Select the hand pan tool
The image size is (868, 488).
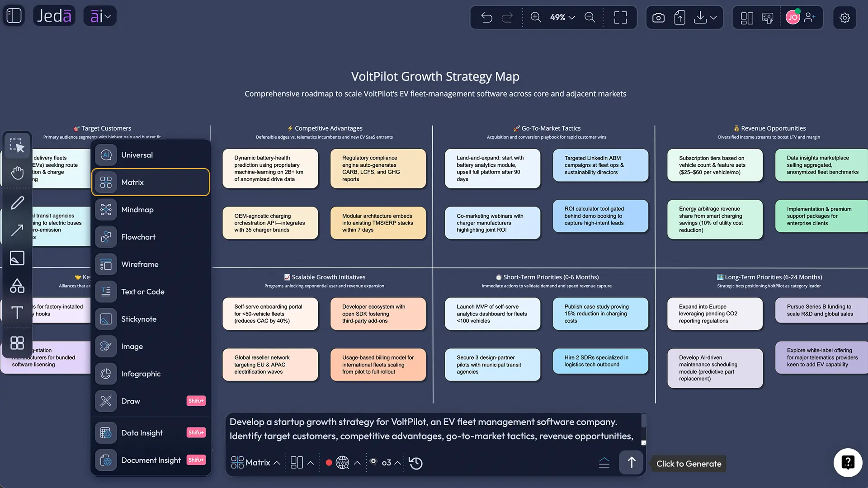17,173
